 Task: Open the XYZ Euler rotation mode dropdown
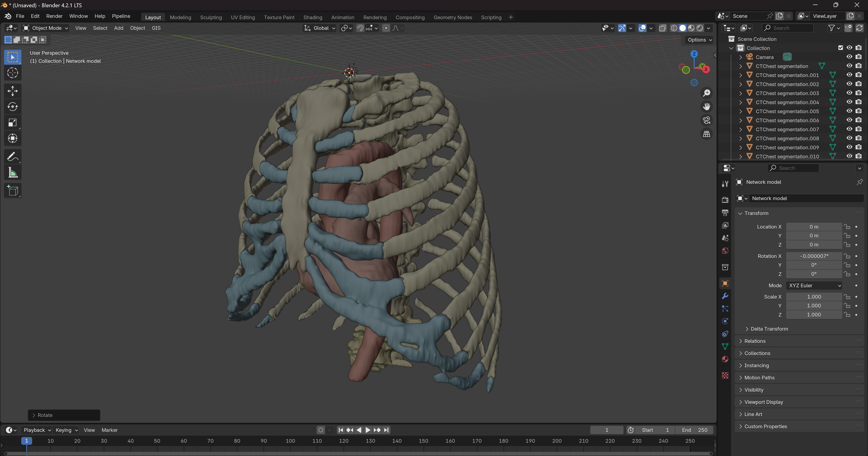pos(814,285)
